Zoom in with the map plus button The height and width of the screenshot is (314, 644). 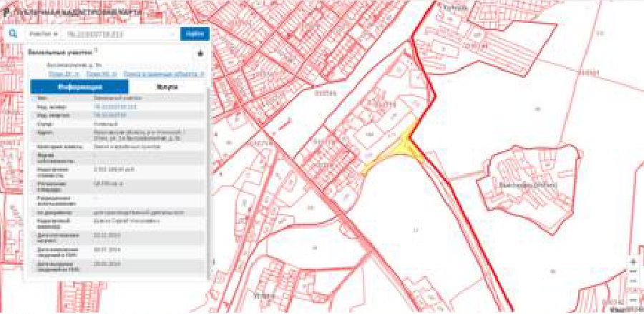pos(633,262)
